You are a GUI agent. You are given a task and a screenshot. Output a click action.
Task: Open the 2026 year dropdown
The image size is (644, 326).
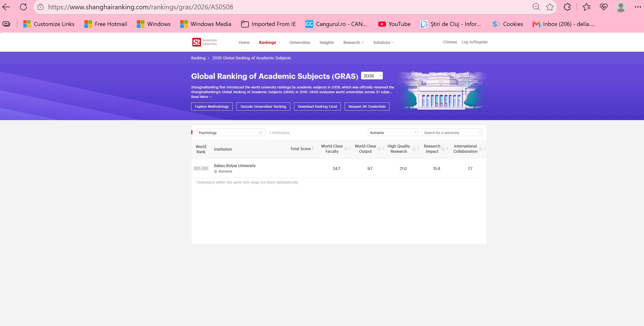372,76
